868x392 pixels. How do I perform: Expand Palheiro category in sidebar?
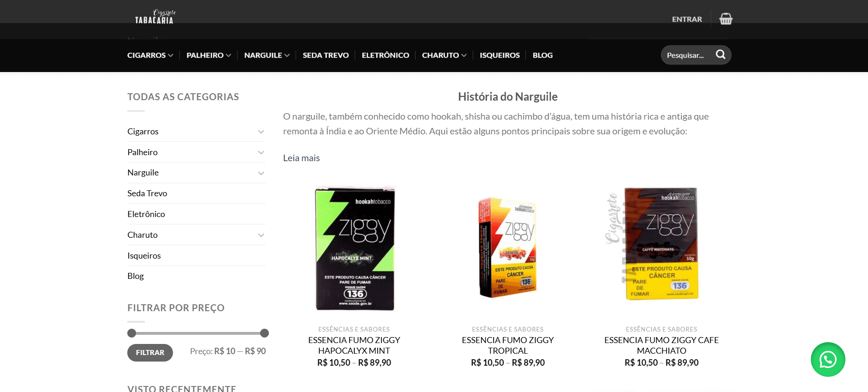261,152
